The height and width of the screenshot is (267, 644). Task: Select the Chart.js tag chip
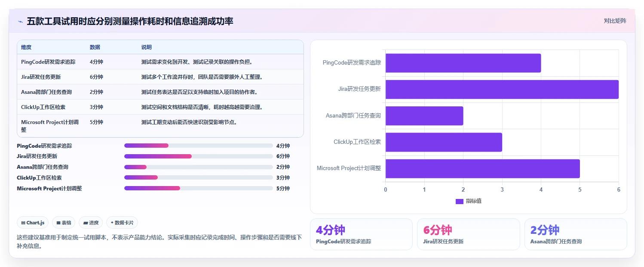click(33, 223)
